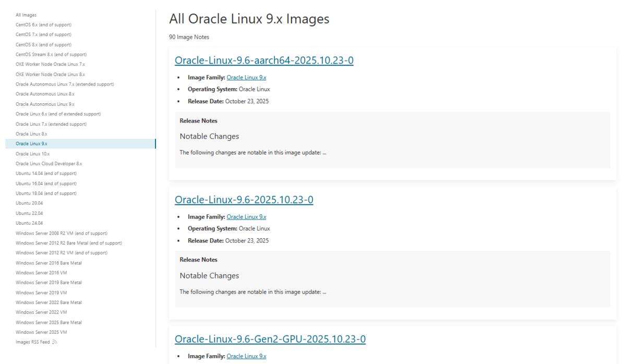Image resolution: width=626 pixels, height=364 pixels.
Task: Open Ubuntu 22.04 image list
Action: coord(29,213)
